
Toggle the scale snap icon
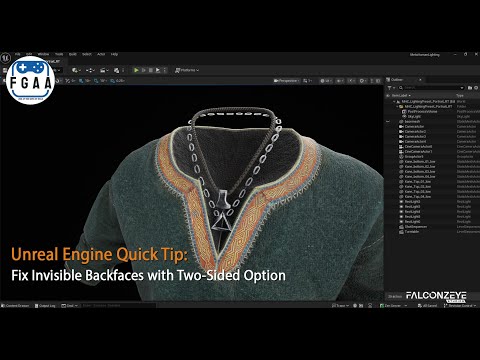click(112, 81)
